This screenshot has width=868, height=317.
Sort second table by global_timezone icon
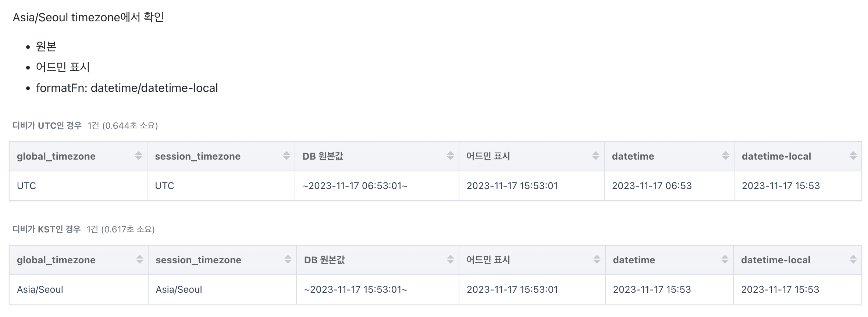pyautogui.click(x=140, y=260)
